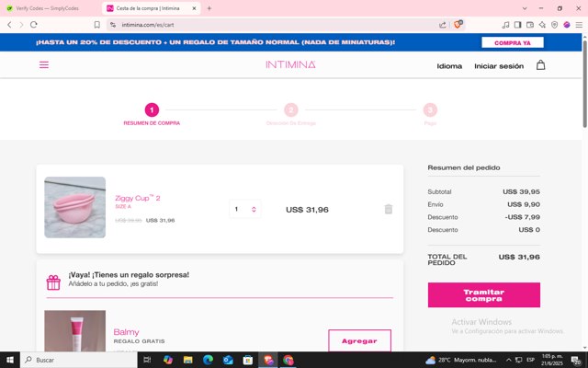Open File Explorer from the taskbar
588x368 pixels.
[x=187, y=360]
